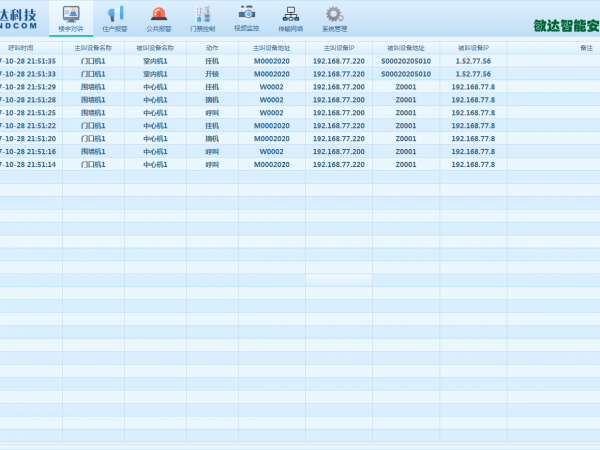The width and height of the screenshot is (600, 450).
Task: Open 系统管理 gear settings icon
Action: (334, 18)
